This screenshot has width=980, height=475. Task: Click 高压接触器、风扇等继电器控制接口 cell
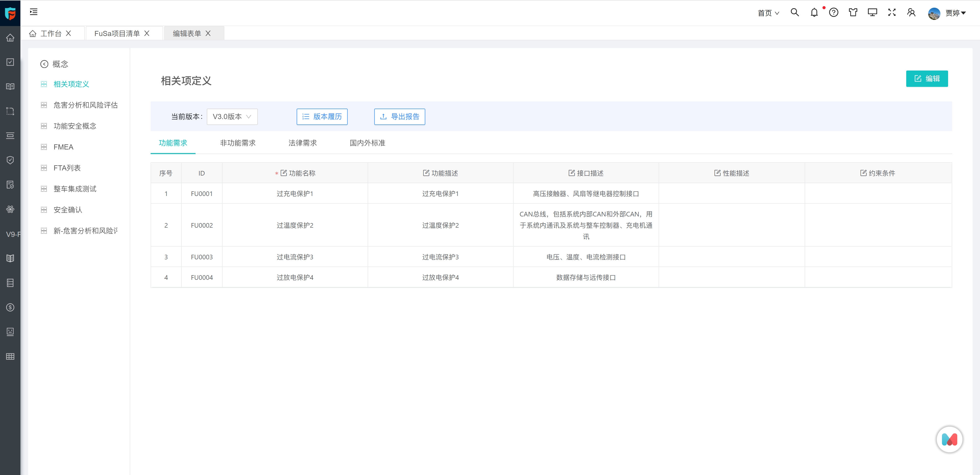[x=586, y=193]
